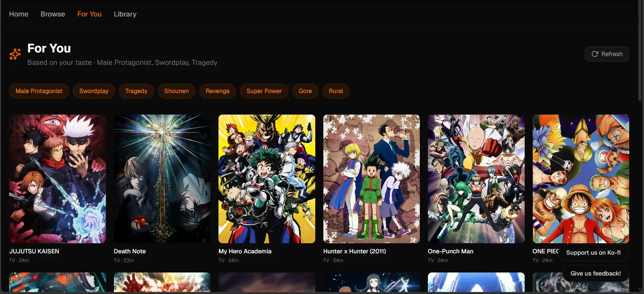Click the 'For You' page heading
This screenshot has width=644, height=294.
click(x=49, y=48)
